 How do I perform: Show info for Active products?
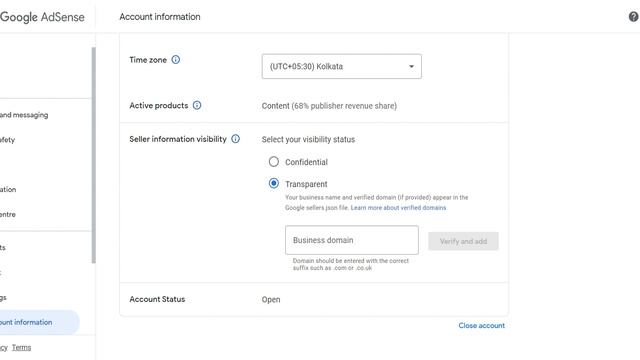[x=197, y=105]
